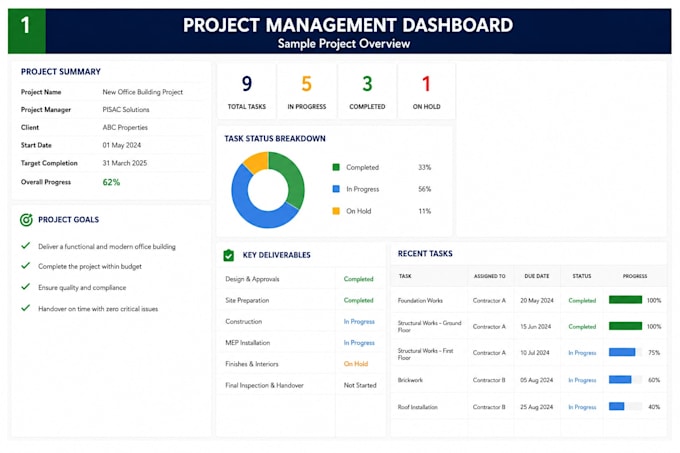Image resolution: width=680 pixels, height=453 pixels.
Task: Click the checkmark beside 'Deliver a functional and modern office building'
Action: pyautogui.click(x=26, y=245)
